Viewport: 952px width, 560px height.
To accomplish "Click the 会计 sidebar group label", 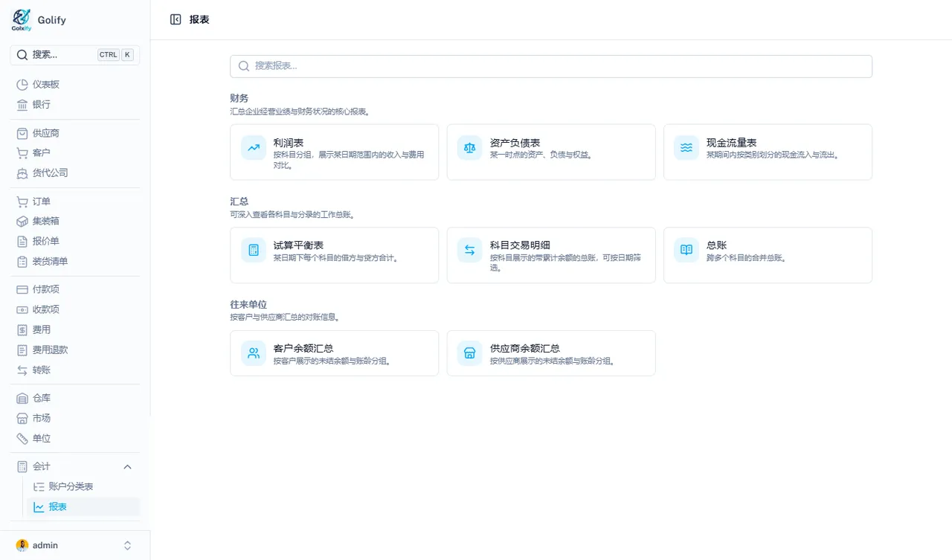I will (42, 467).
